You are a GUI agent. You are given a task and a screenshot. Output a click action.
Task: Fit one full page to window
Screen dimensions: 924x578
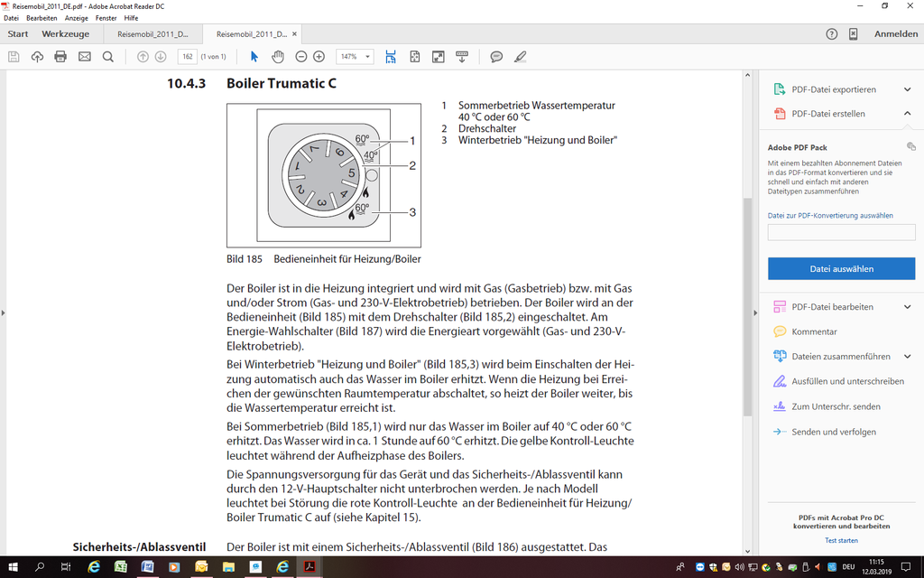point(415,57)
